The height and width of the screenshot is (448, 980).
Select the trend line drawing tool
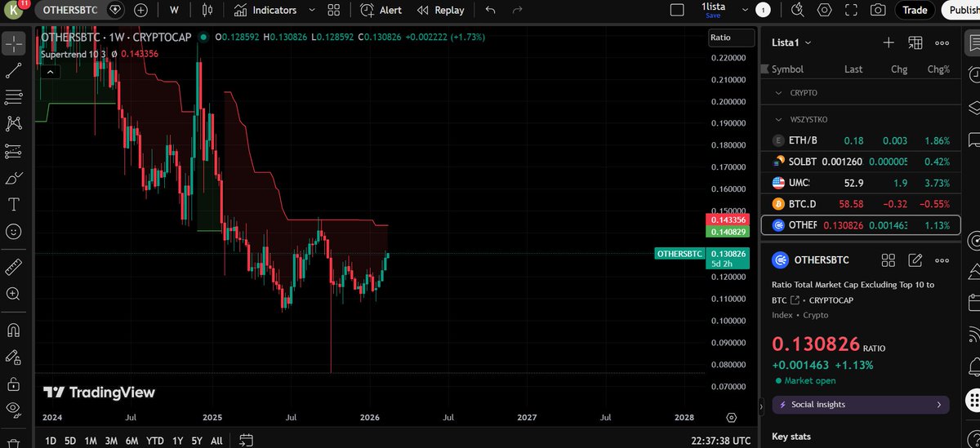[14, 70]
